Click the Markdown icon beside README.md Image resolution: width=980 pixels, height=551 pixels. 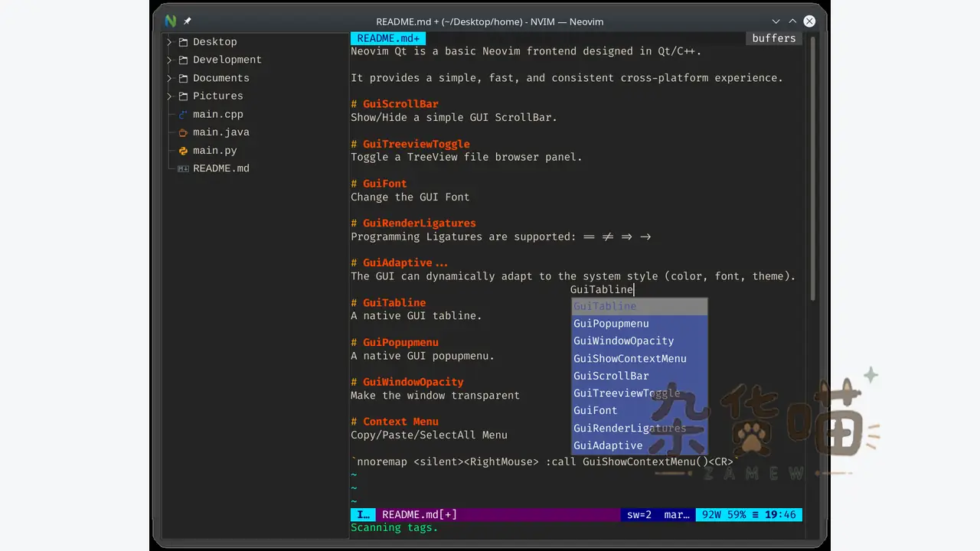coord(183,168)
